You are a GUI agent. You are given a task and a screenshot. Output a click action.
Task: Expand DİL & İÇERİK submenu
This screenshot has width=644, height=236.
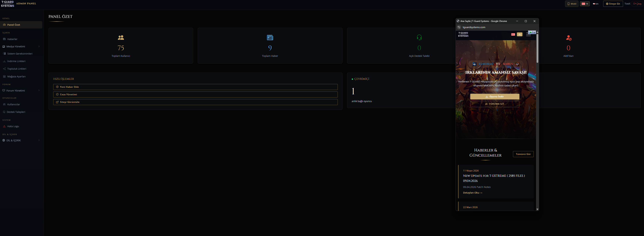point(21,140)
